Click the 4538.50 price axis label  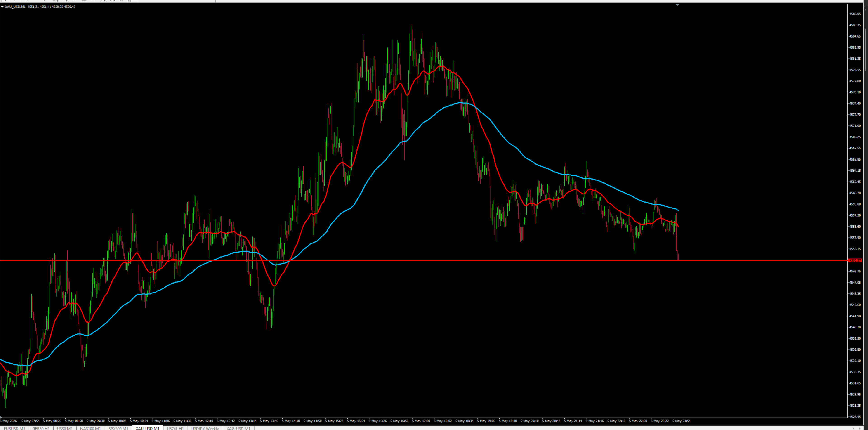click(855, 338)
